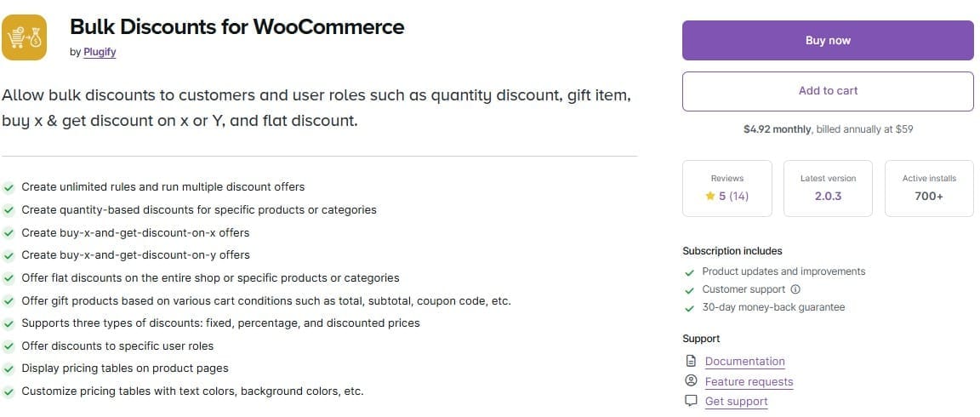The height and width of the screenshot is (417, 980).
Task: Click the yellow review star icon
Action: 710,196
